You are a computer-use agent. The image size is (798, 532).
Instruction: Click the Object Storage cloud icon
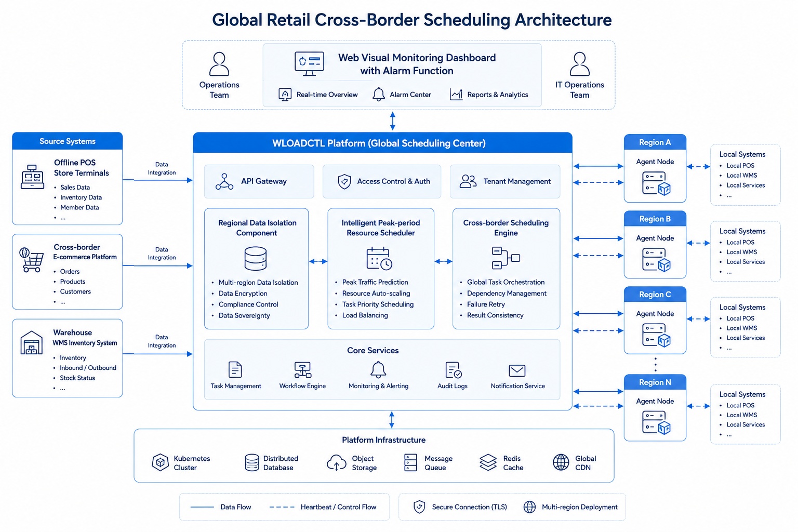coord(337,462)
